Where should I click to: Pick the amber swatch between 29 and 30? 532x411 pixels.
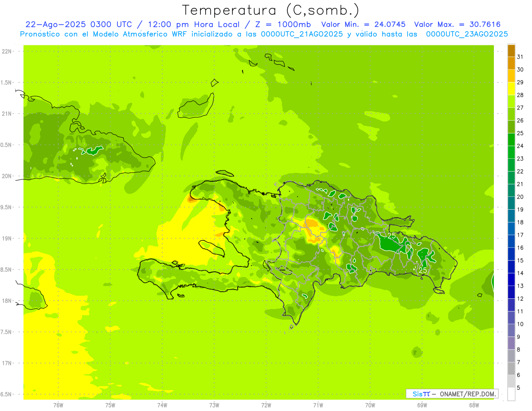coord(511,76)
